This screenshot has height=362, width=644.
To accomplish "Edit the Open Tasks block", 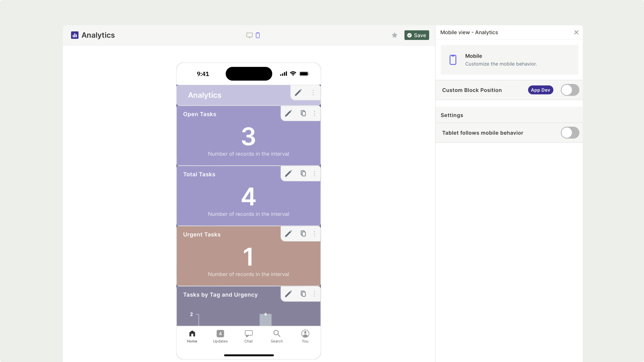I will [x=288, y=113].
